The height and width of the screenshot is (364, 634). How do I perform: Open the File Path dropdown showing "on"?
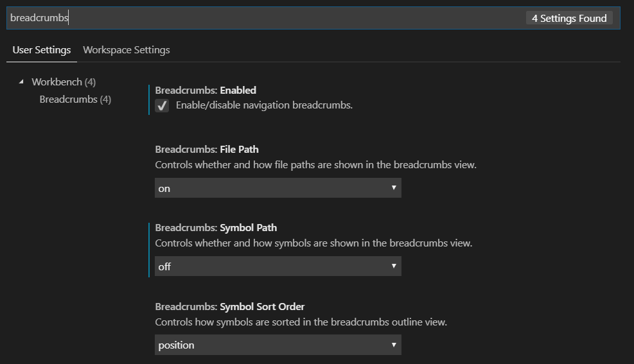pos(277,188)
